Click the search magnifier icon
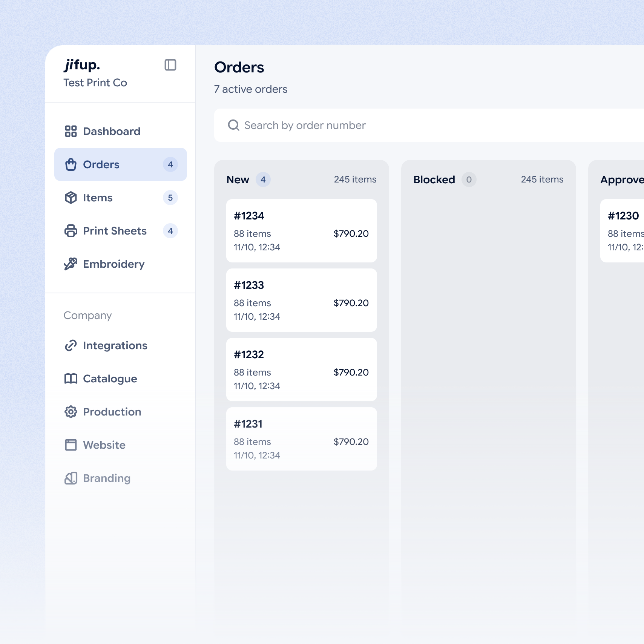Screen dimensions: 644x644 (x=234, y=125)
